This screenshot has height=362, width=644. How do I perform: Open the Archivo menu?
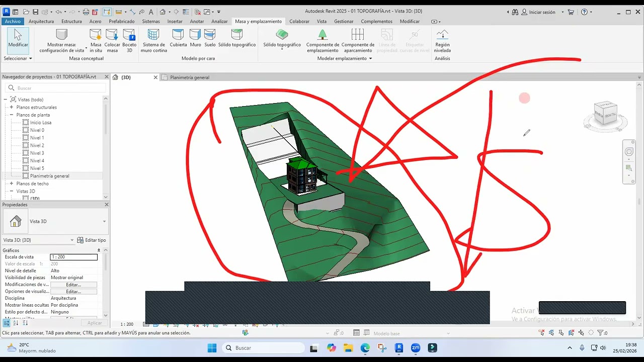click(x=13, y=21)
